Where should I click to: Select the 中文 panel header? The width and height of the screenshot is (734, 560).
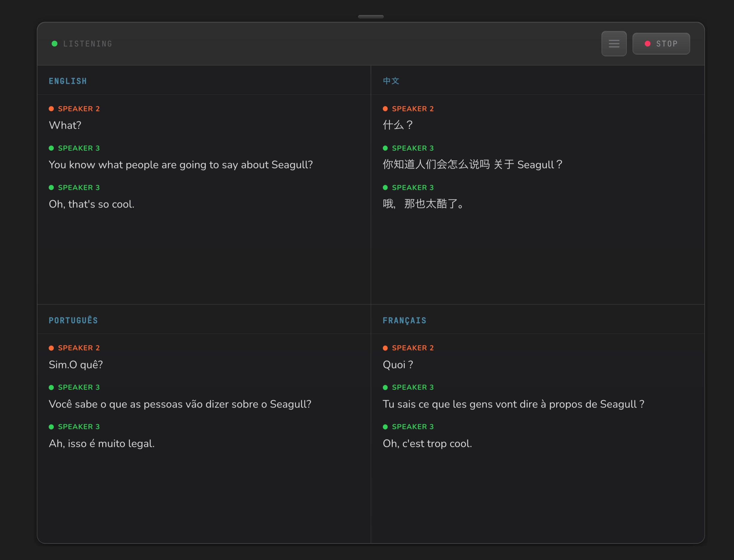[x=391, y=81]
